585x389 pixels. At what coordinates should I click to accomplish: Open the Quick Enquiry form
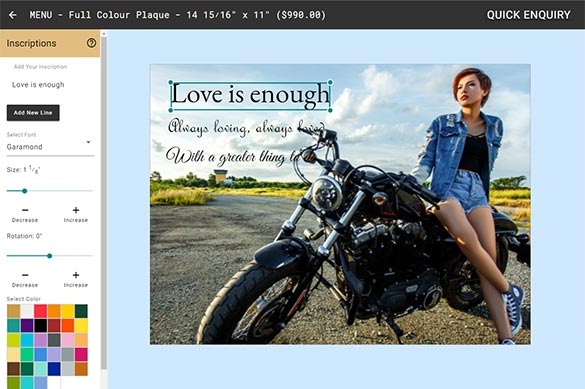528,15
